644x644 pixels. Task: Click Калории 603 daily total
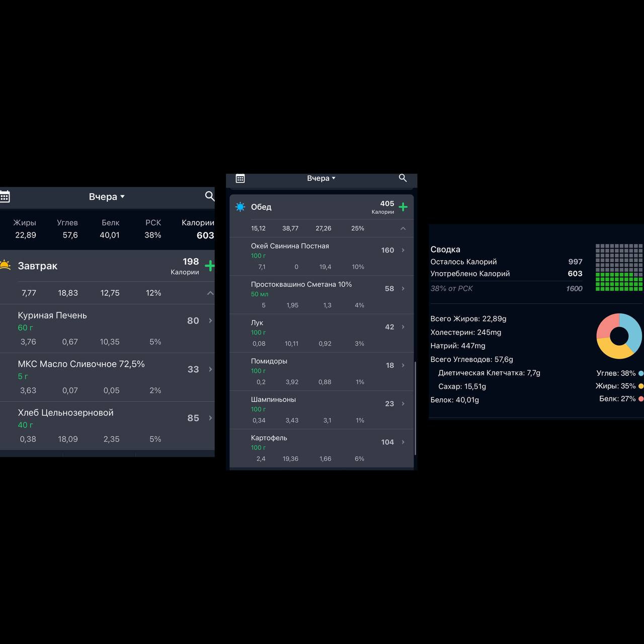[198, 229]
